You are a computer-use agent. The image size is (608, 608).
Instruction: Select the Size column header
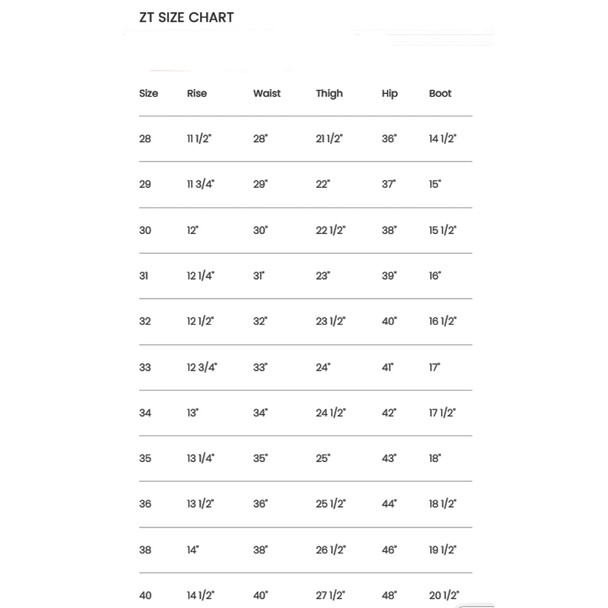(149, 93)
